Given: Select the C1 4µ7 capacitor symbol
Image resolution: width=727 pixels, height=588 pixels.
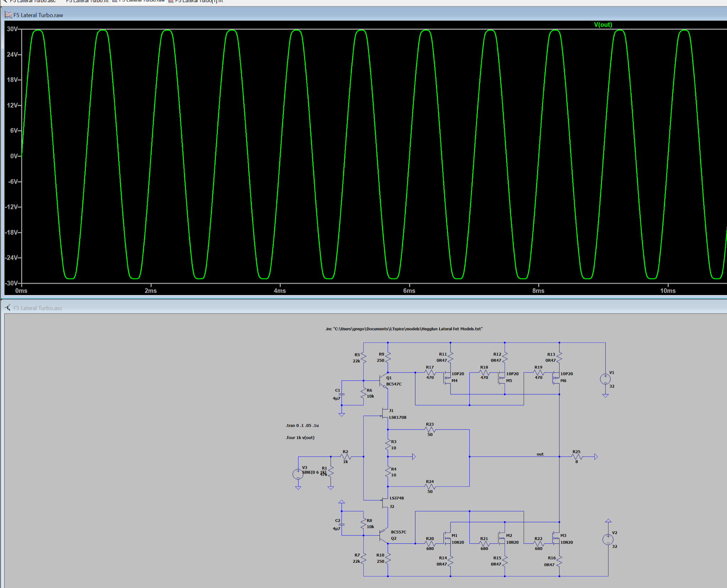Looking at the screenshot, I should point(341,394).
